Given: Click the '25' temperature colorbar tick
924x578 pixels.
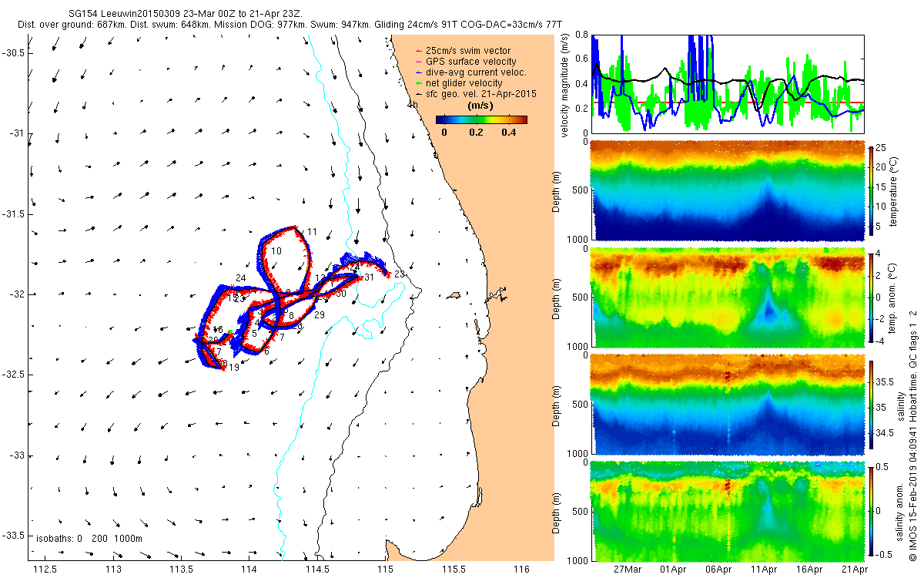Looking at the screenshot, I should (882, 146).
